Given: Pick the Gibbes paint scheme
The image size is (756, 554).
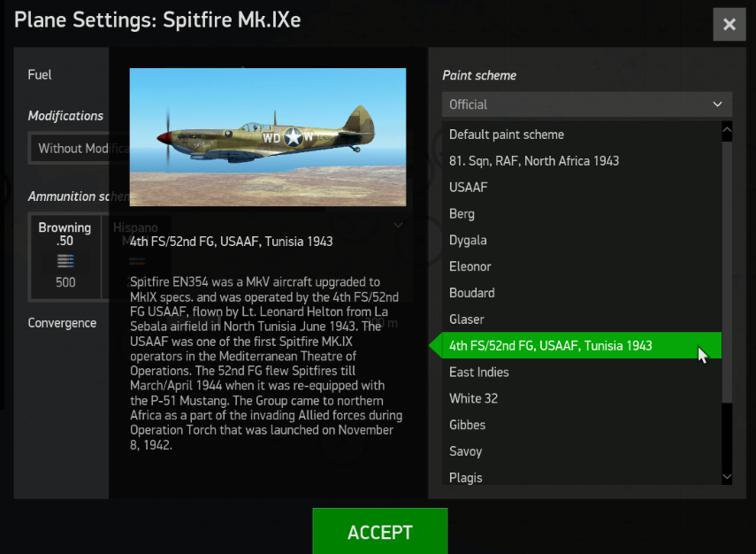Looking at the screenshot, I should (468, 425).
